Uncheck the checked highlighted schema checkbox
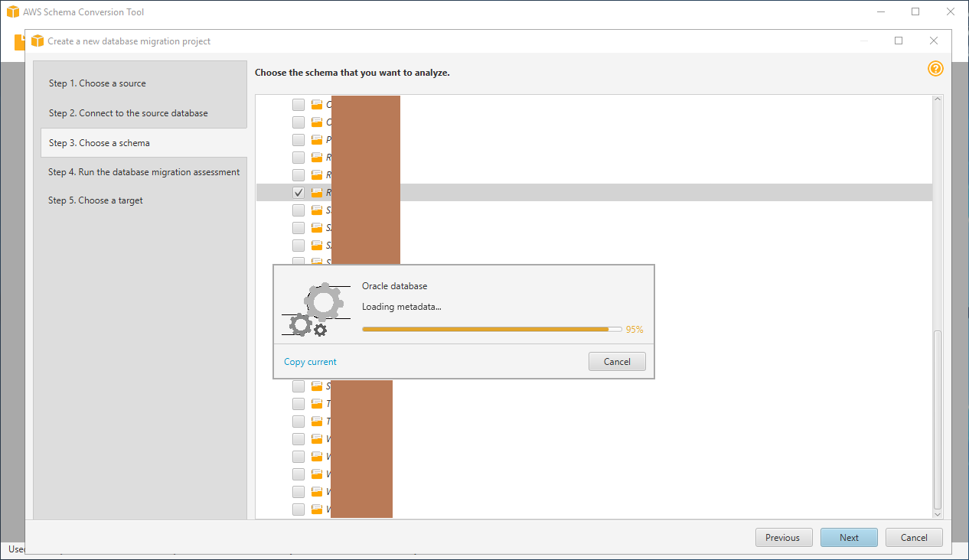The width and height of the screenshot is (969, 560). [299, 193]
